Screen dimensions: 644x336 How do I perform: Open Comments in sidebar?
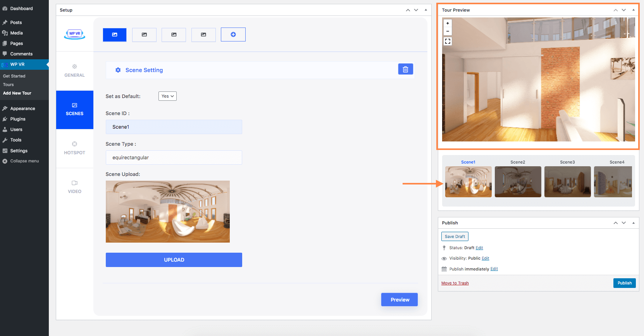click(24, 54)
